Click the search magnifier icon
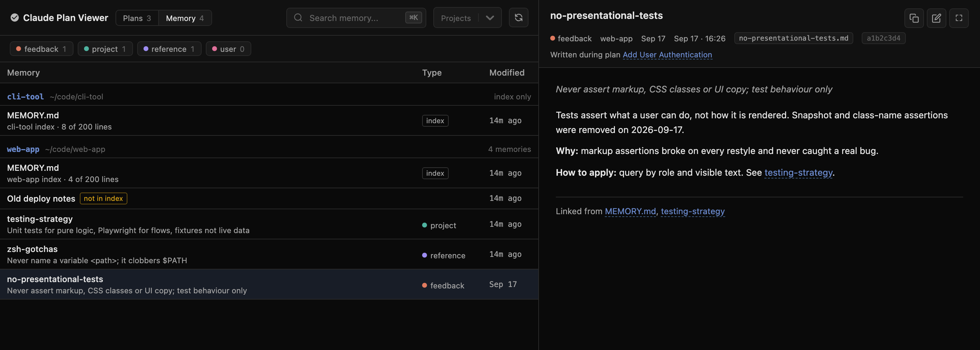This screenshot has height=350, width=980. (x=298, y=17)
